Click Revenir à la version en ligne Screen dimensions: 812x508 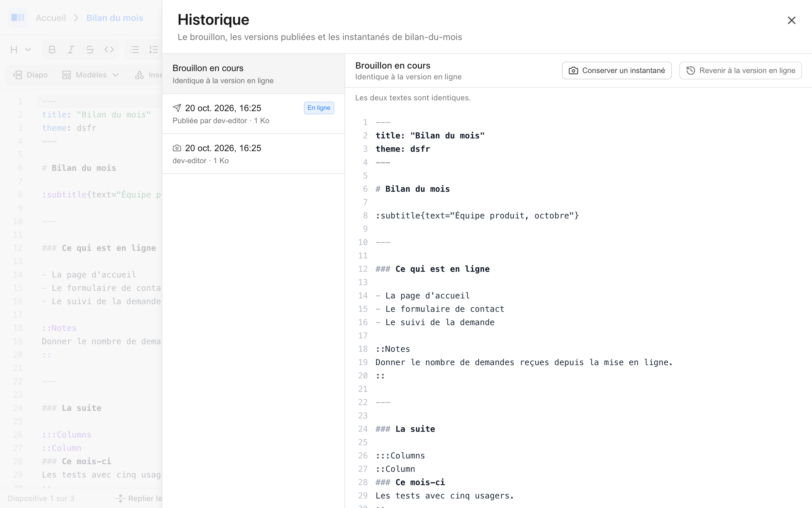tap(740, 70)
